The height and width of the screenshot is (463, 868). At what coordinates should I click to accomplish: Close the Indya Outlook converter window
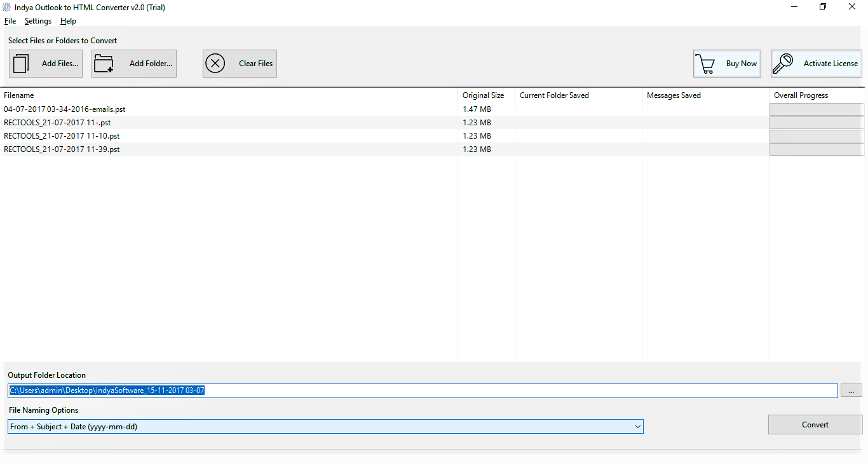(852, 7)
